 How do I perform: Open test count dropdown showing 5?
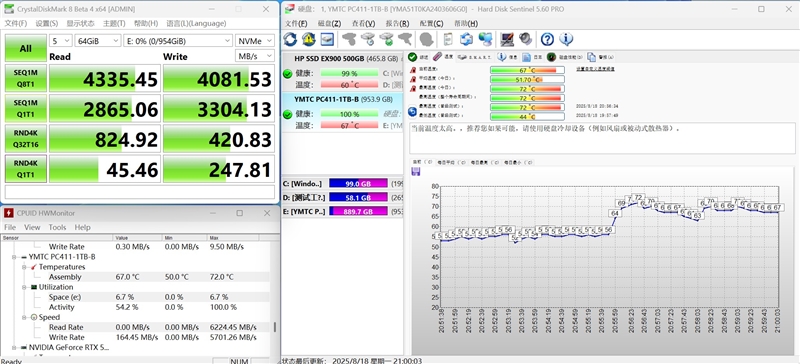pos(60,41)
